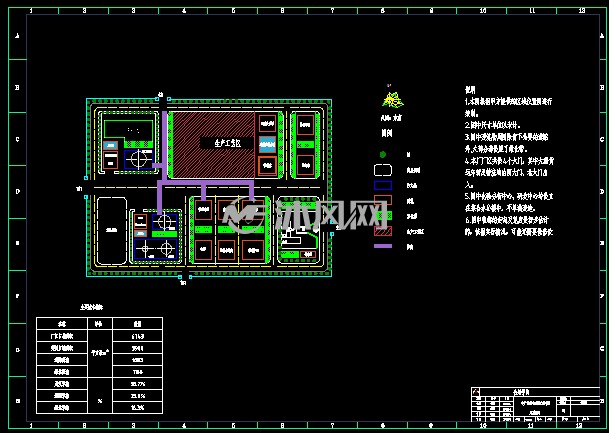The width and height of the screenshot is (609, 433).
Task: Click the blue box with two circular tanks
Action: coord(155,249)
